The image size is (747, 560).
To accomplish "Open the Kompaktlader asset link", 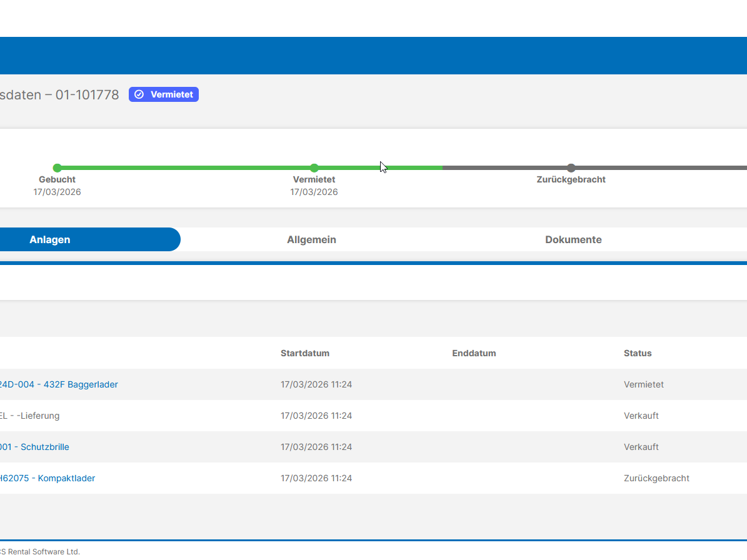I will point(47,478).
